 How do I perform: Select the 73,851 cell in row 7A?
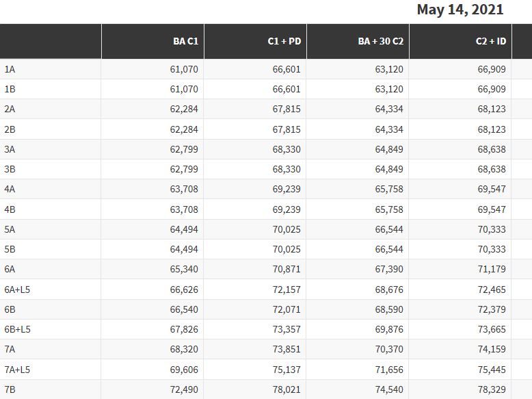point(287,350)
